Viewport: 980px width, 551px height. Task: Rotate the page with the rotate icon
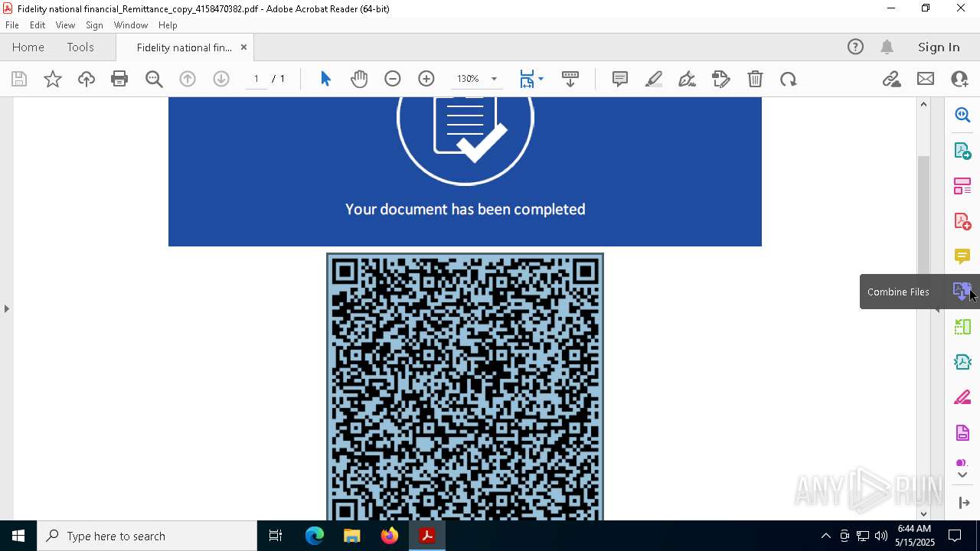click(789, 79)
